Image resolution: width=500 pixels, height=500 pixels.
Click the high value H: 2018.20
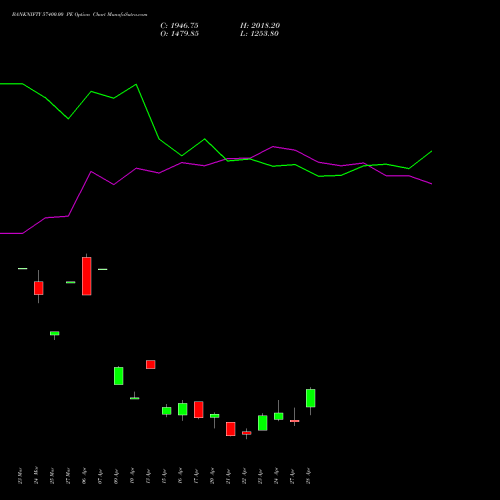point(260,26)
